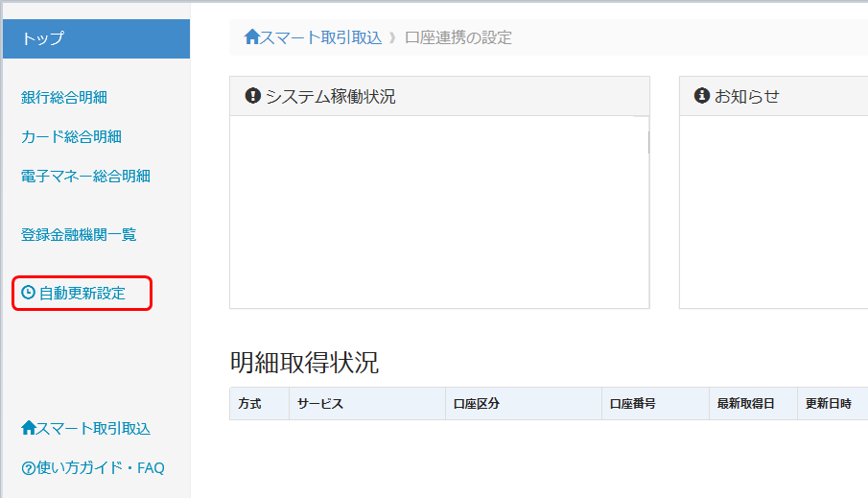This screenshot has width=868, height=498.
Task: Open 自動更新設定 in the sidebar
Action: [82, 293]
